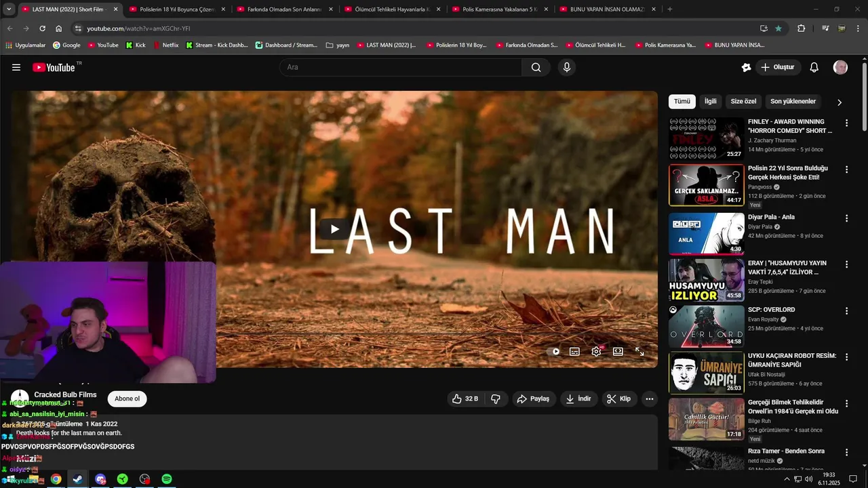Open SCP: OVERLORD video title

[x=771, y=310]
